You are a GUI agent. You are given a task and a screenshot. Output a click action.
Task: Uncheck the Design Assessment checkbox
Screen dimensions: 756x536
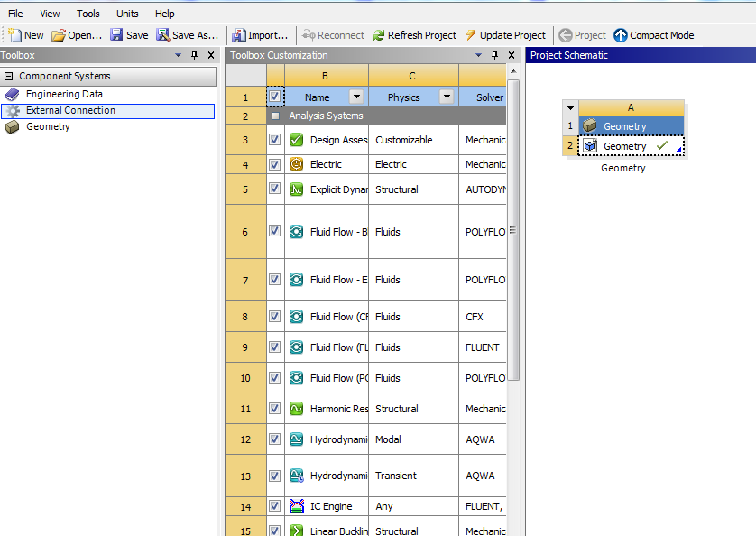coord(275,140)
